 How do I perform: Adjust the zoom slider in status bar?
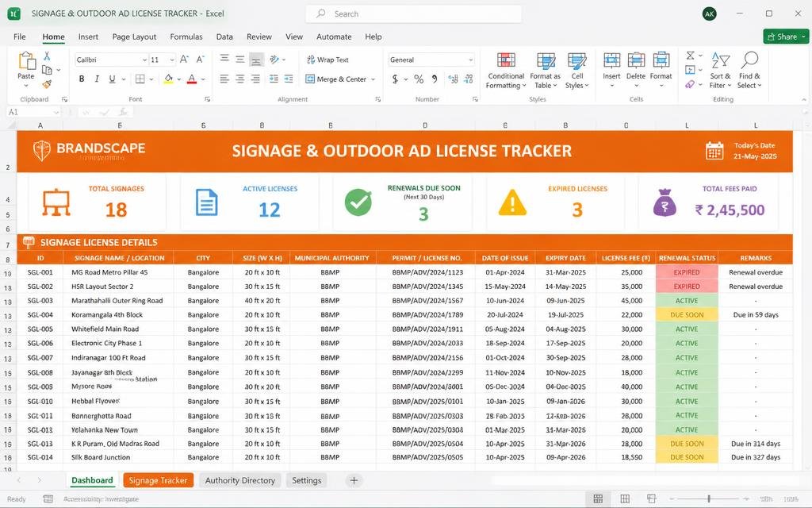(x=709, y=498)
